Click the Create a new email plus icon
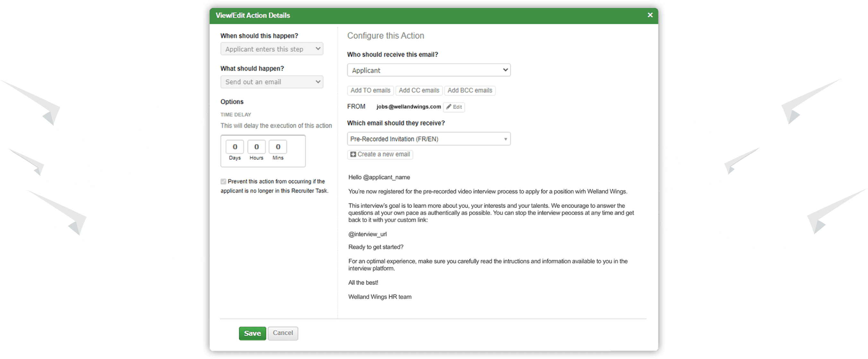The width and height of the screenshot is (868, 359). click(x=352, y=154)
